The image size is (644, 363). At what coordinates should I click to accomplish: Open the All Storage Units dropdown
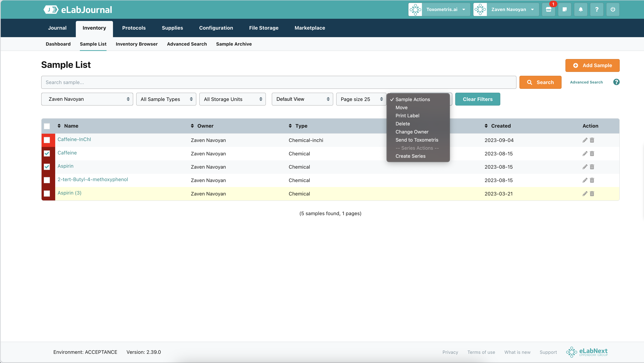click(x=233, y=99)
